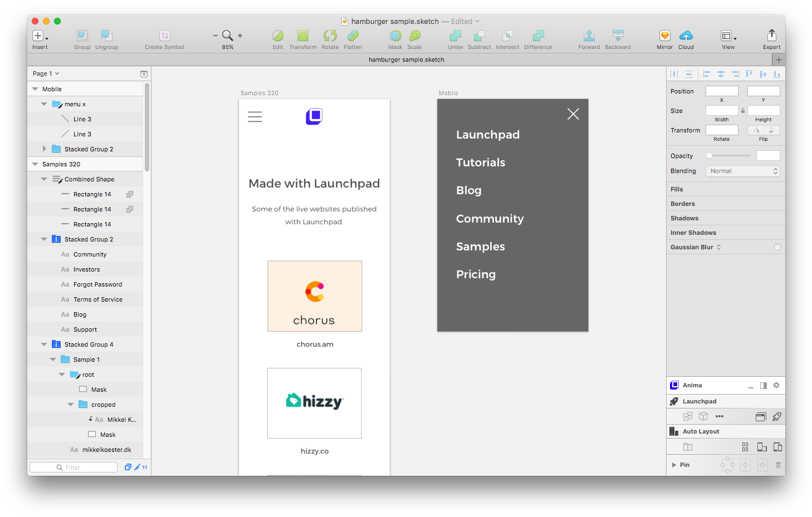Open the Mirror tool

point(664,36)
